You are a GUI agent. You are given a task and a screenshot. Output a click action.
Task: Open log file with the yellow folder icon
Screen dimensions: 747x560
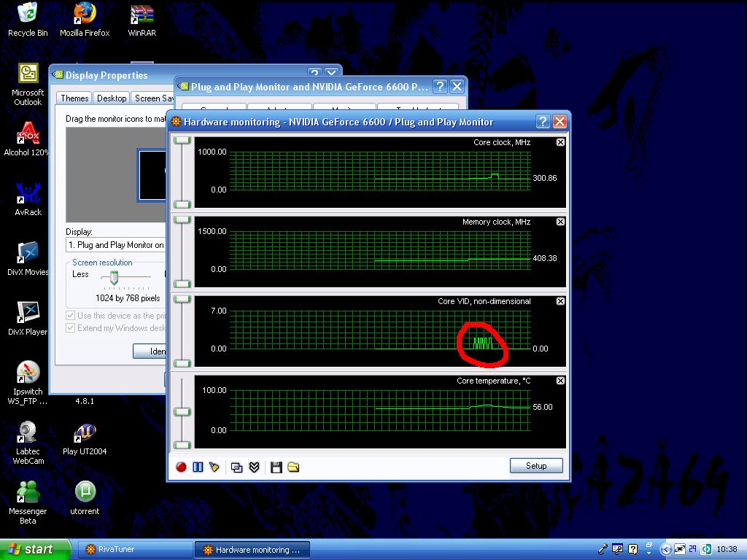point(293,467)
